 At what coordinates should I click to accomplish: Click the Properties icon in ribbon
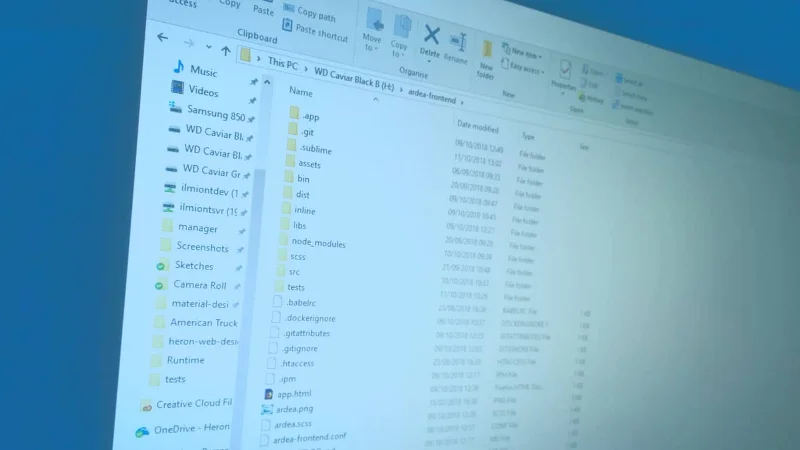click(x=566, y=72)
